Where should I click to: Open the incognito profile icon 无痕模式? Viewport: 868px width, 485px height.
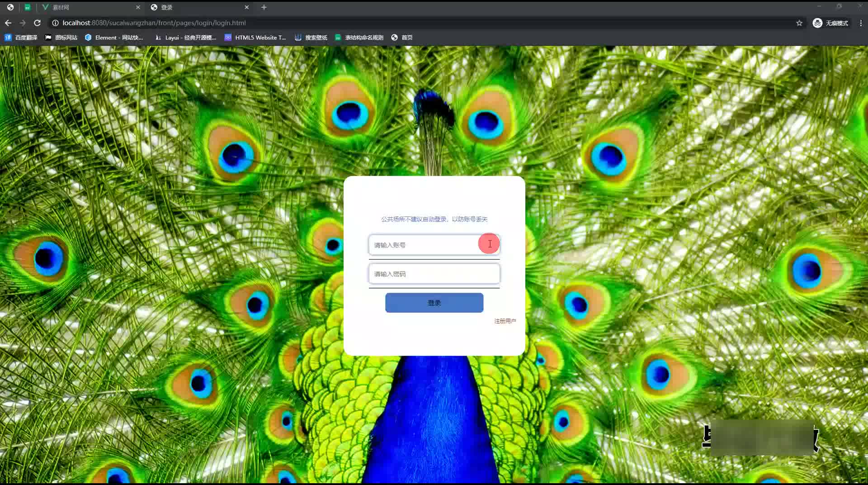click(830, 23)
